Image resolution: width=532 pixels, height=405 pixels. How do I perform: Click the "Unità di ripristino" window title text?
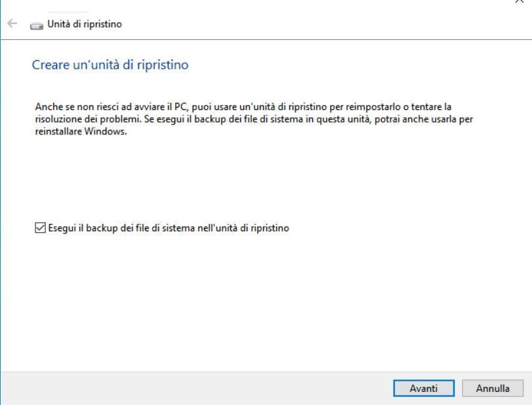pyautogui.click(x=85, y=25)
